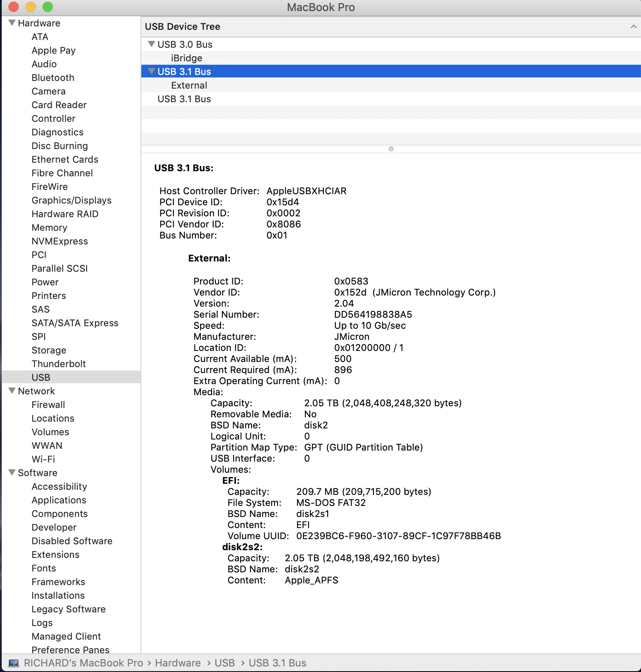641x672 pixels.
Task: Open Components under Software
Action: click(60, 514)
